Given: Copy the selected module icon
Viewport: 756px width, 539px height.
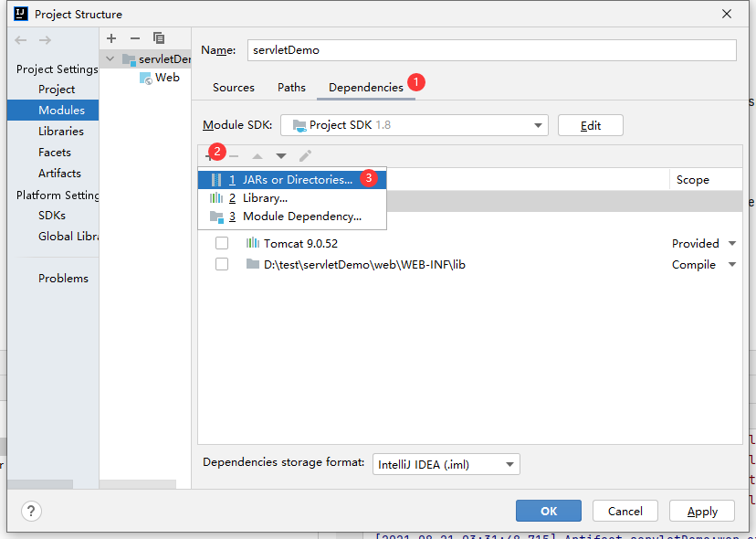Looking at the screenshot, I should coord(159,38).
